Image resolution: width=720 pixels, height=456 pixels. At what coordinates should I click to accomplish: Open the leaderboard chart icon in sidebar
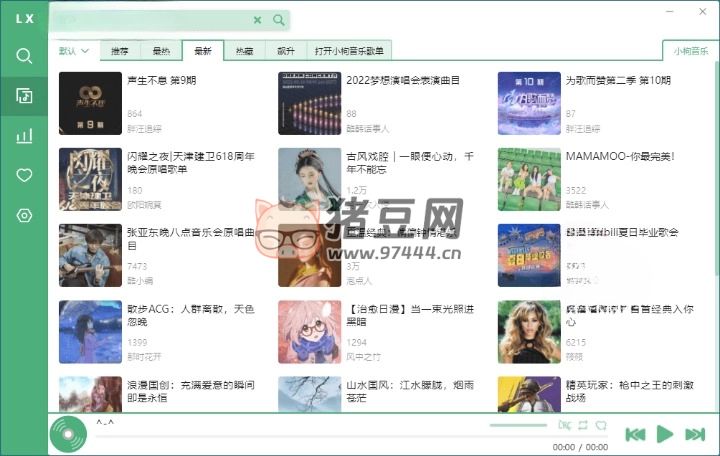pyautogui.click(x=24, y=136)
